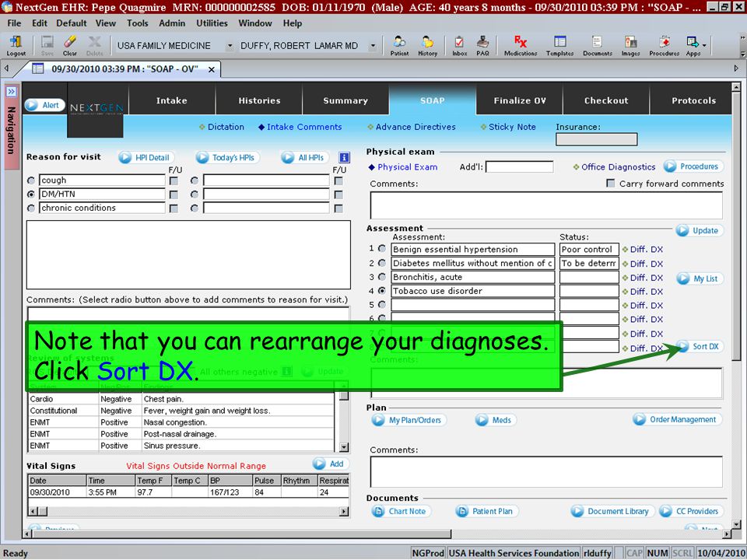
Task: Switch to the Checkout tab
Action: coord(606,100)
